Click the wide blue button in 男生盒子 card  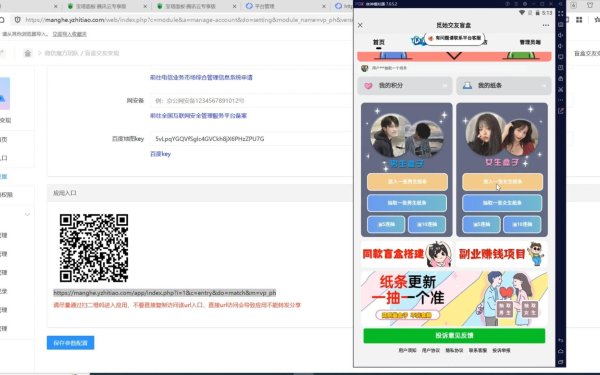[x=407, y=203]
